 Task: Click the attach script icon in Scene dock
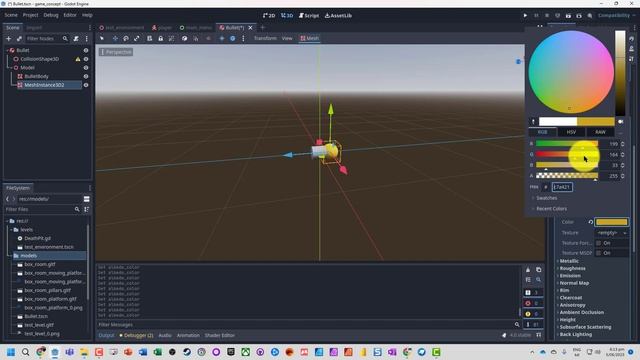[x=76, y=39]
